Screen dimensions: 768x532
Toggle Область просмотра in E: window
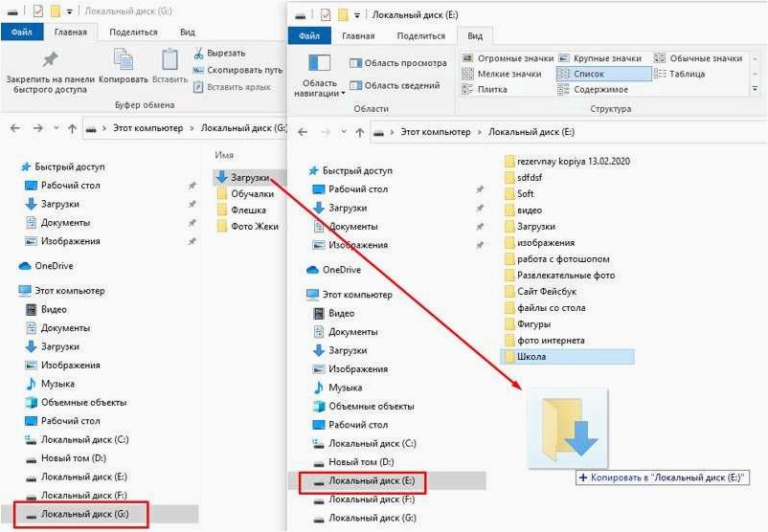398,63
